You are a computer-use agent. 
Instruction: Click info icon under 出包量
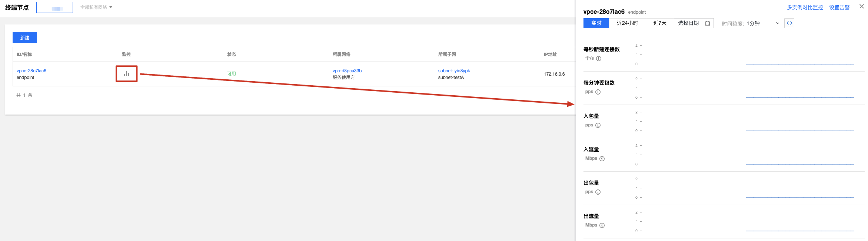pyautogui.click(x=598, y=192)
